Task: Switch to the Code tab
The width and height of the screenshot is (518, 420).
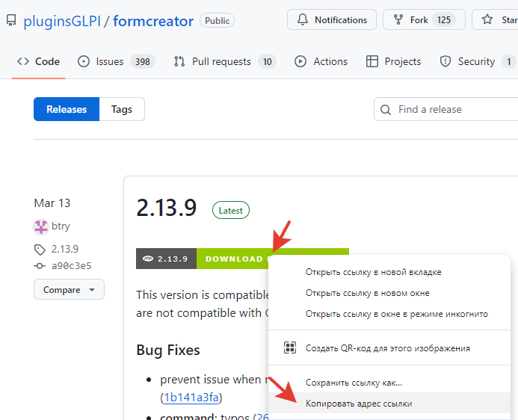Action: click(x=39, y=61)
